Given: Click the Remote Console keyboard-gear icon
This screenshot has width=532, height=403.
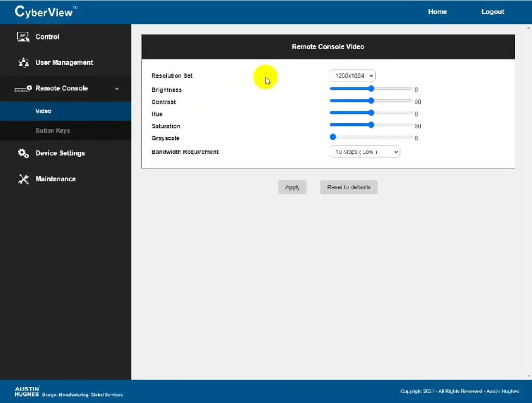Looking at the screenshot, I should (23, 88).
